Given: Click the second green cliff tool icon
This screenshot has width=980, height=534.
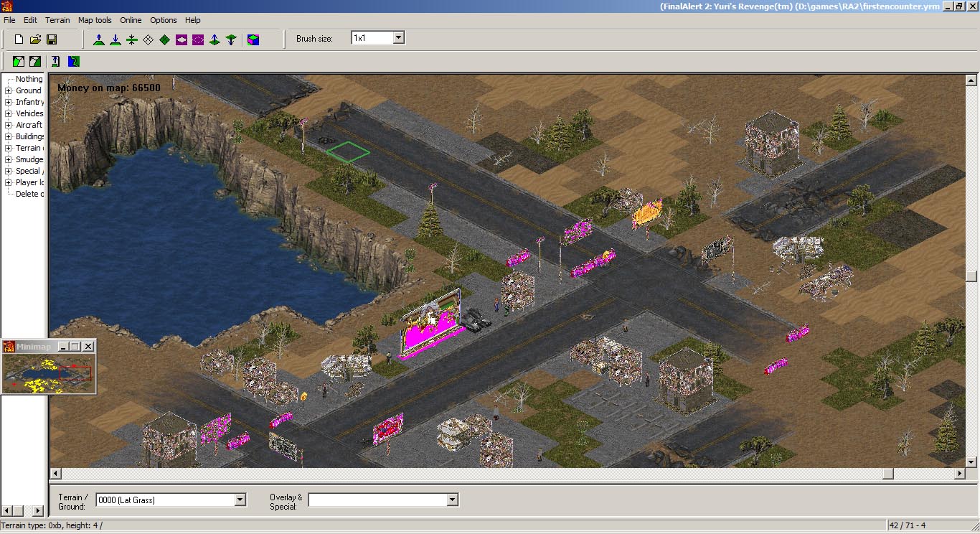Looking at the screenshot, I should coord(34,62).
